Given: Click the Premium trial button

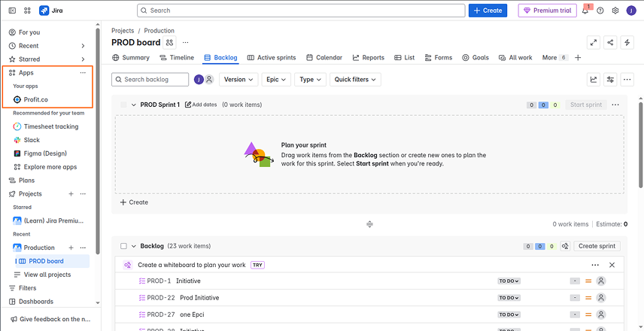Looking at the screenshot, I should point(548,11).
